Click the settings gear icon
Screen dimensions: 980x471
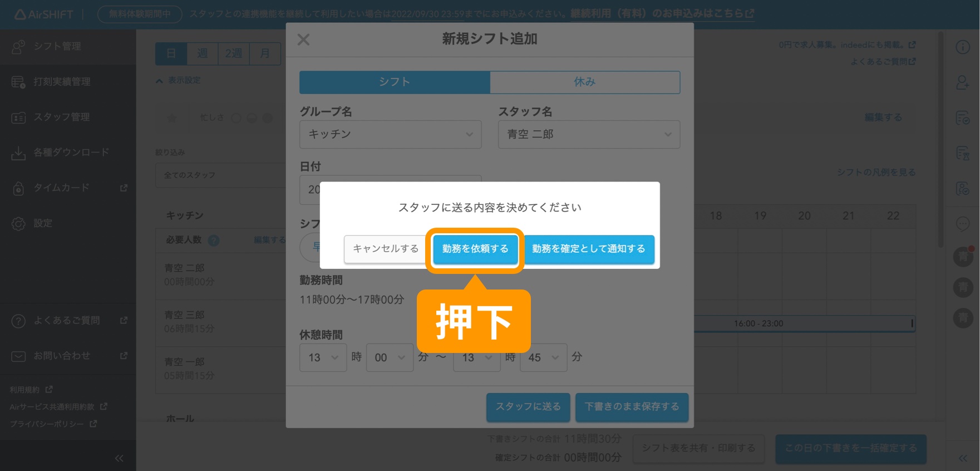(x=18, y=224)
